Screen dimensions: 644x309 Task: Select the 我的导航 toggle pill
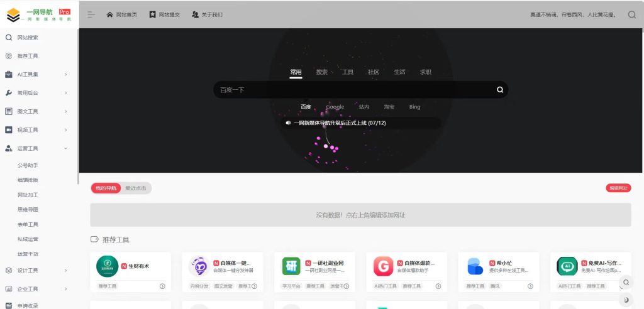[106, 188]
